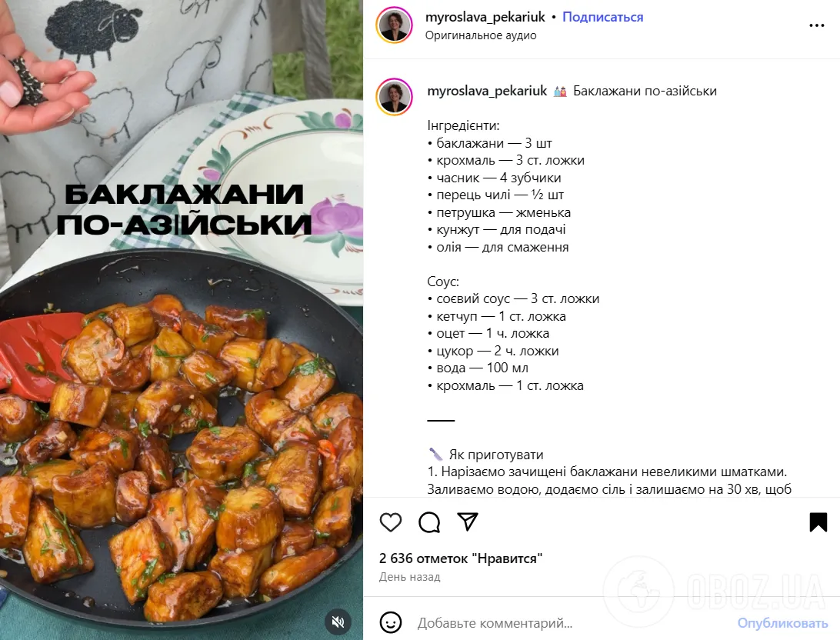
Task: Open myroslava_pekariuk username in caption
Action: [487, 91]
